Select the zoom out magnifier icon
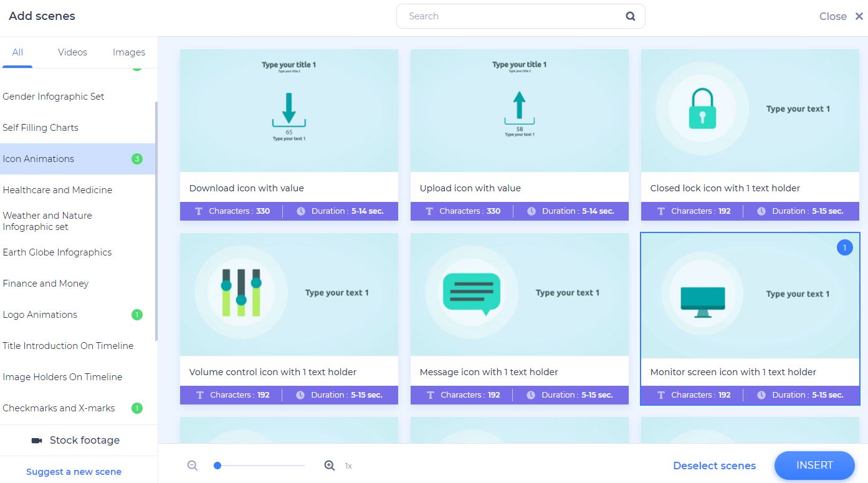This screenshot has height=483, width=868. [x=192, y=465]
